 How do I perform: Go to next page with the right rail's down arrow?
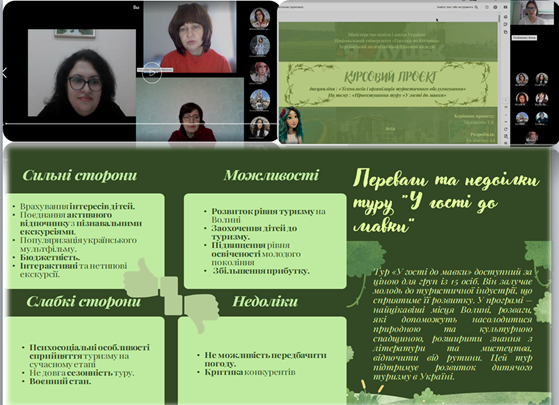tap(506, 122)
